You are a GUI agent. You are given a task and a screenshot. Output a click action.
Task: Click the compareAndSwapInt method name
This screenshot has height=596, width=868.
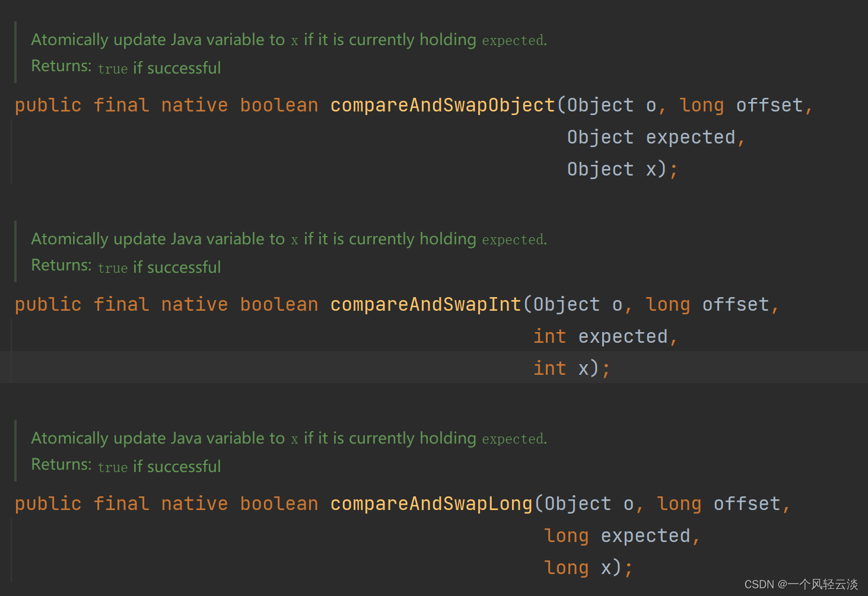click(425, 304)
